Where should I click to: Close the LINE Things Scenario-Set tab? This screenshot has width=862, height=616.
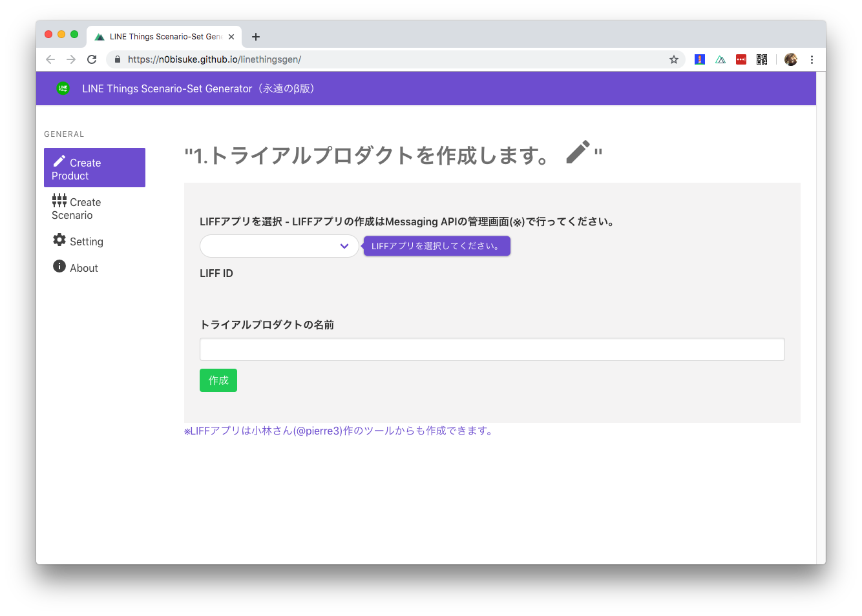point(231,37)
